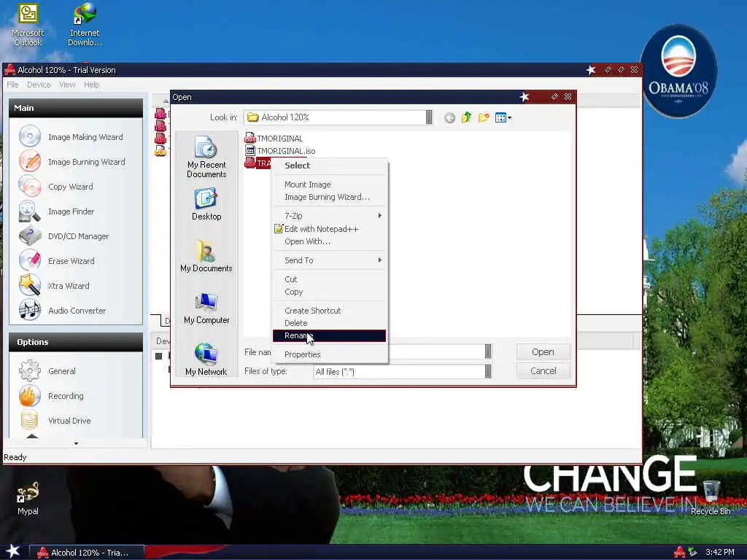The width and height of the screenshot is (747, 560).
Task: Open the Device menu
Action: (39, 85)
